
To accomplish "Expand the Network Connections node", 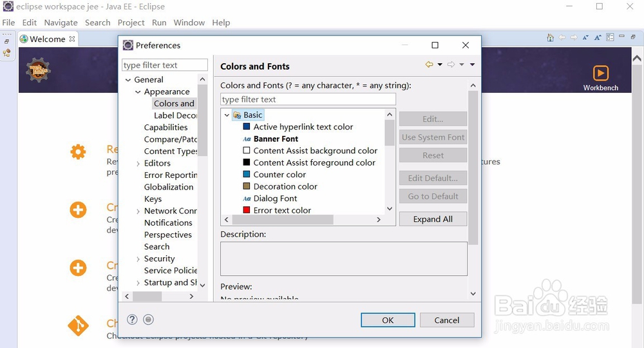I will click(x=138, y=211).
